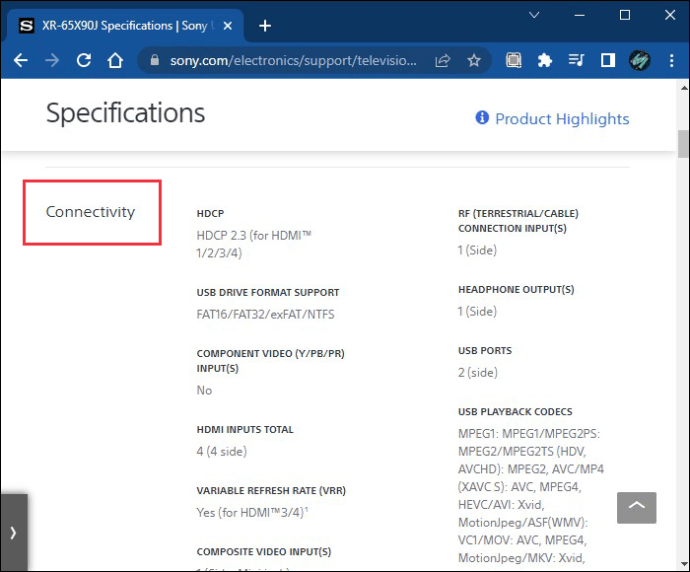Click the back-to-top arrow button
The image size is (690, 572).
click(x=636, y=508)
